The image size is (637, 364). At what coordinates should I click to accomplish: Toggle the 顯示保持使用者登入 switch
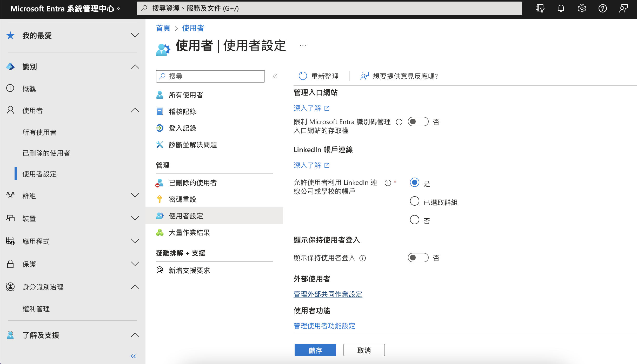point(418,258)
